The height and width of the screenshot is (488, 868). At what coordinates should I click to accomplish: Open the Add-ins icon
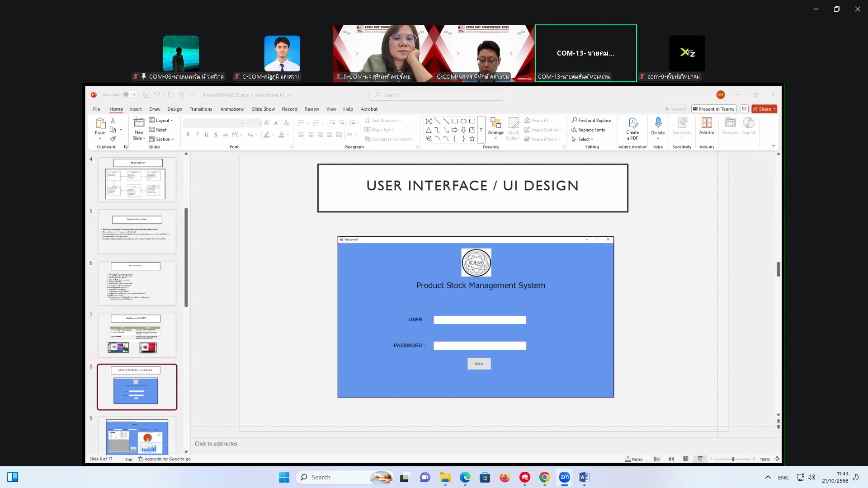click(707, 123)
